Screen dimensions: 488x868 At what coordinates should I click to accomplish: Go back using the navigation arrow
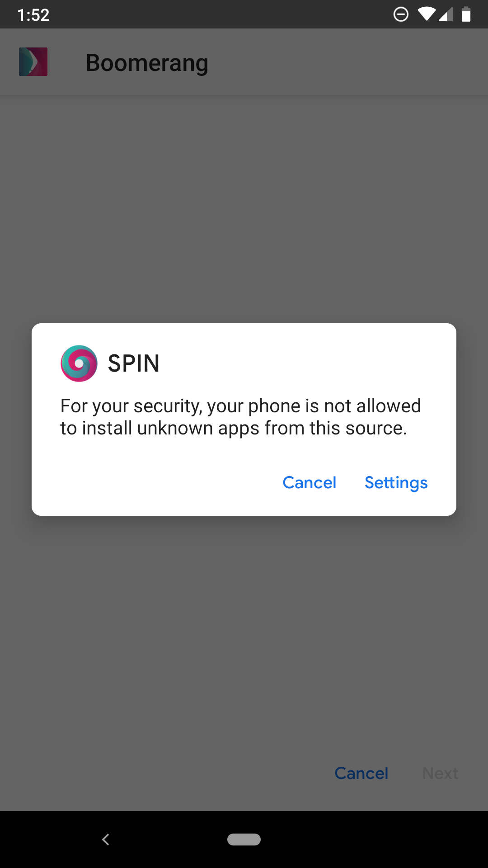[x=106, y=840]
